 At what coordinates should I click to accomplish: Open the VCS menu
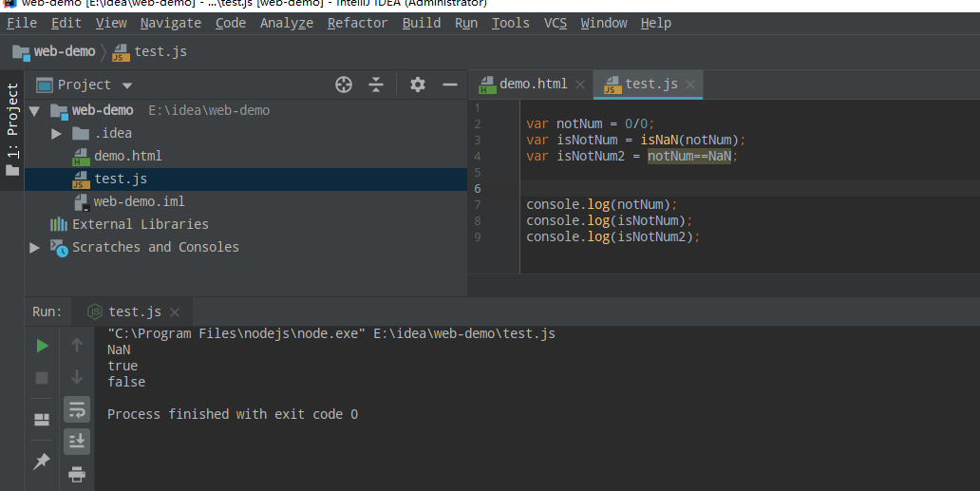[x=556, y=23]
